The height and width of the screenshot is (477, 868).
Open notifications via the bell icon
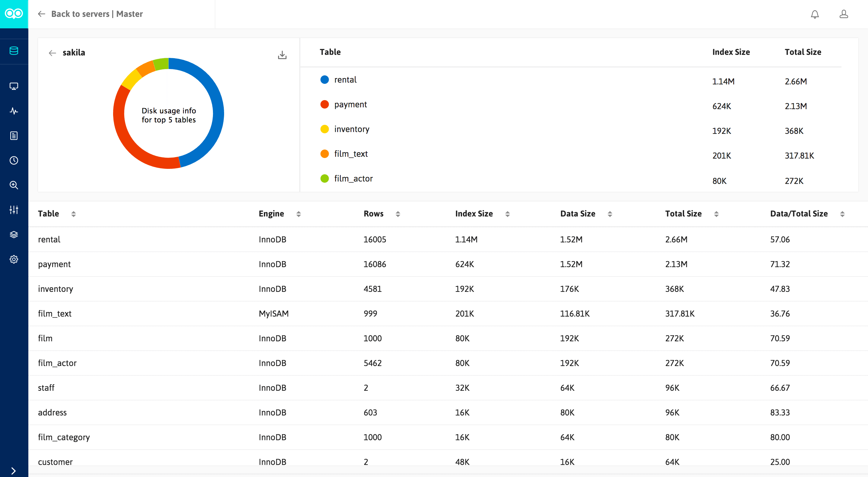pos(815,14)
